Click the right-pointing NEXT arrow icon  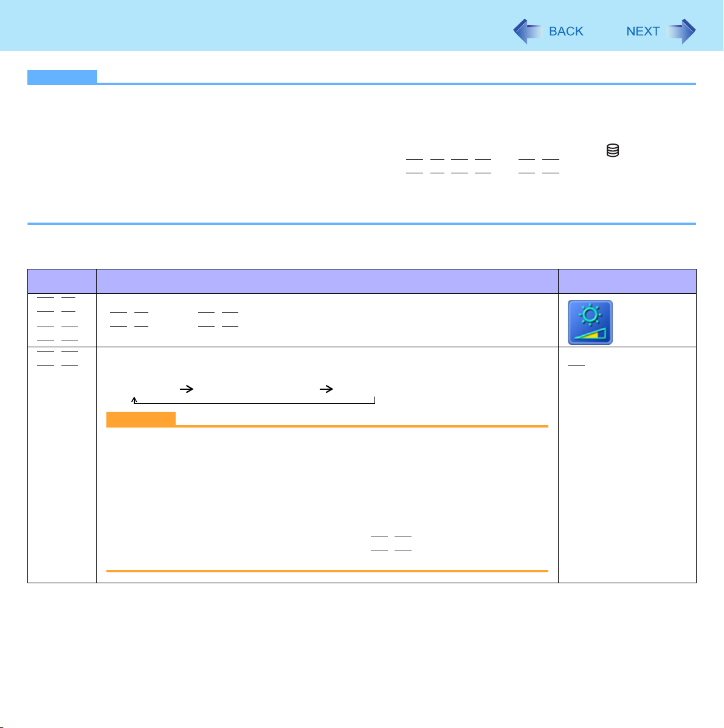click(681, 32)
